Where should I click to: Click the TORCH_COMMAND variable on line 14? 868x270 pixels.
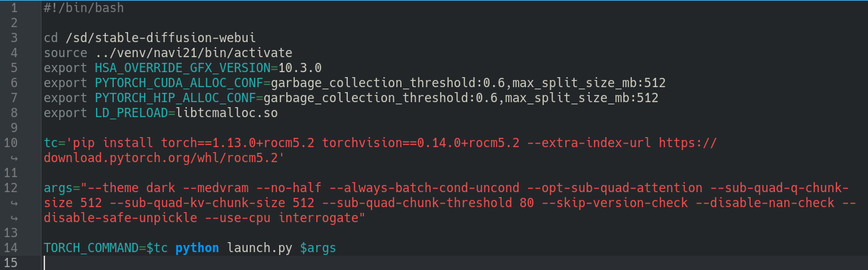click(x=91, y=248)
